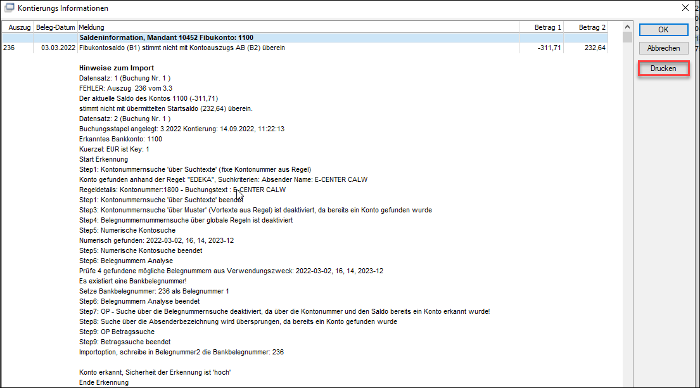The image size is (700, 388).
Task: Click line Konto erkannt, Sicherheit der Erkennung
Action: [x=155, y=372]
